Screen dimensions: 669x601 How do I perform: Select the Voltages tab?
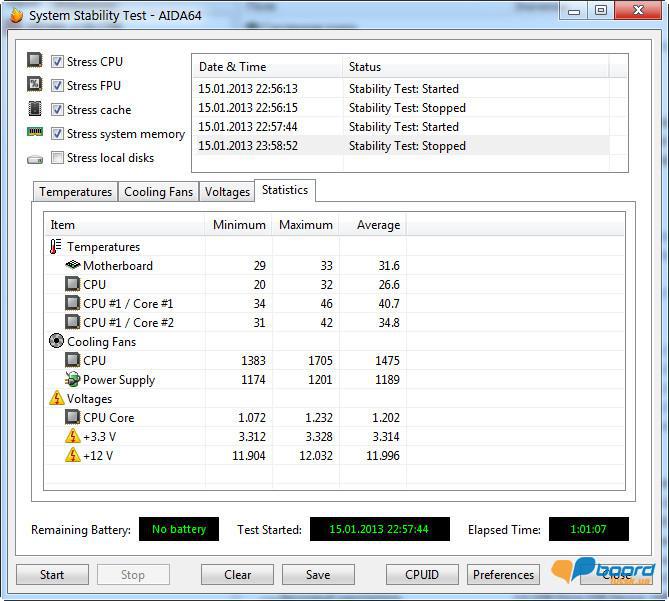pyautogui.click(x=227, y=192)
